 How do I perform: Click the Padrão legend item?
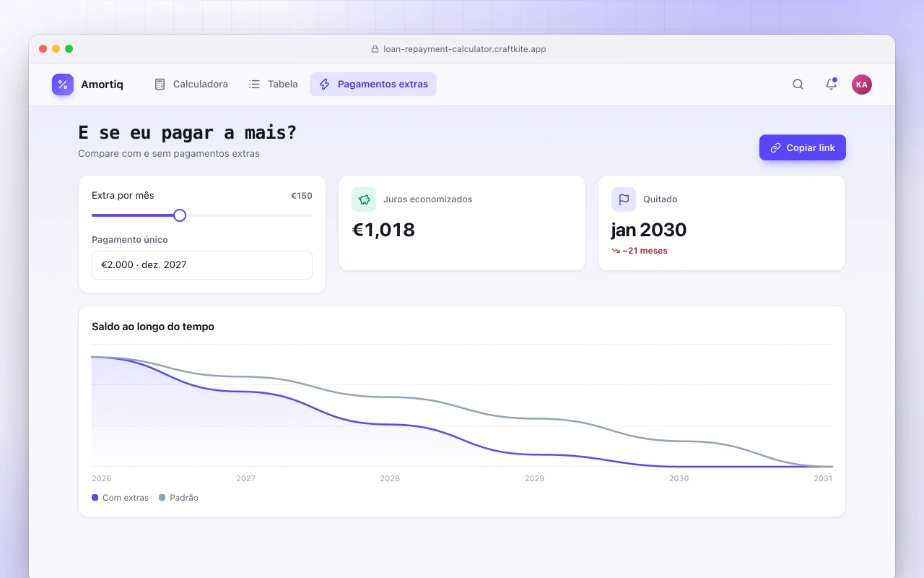pyautogui.click(x=178, y=498)
